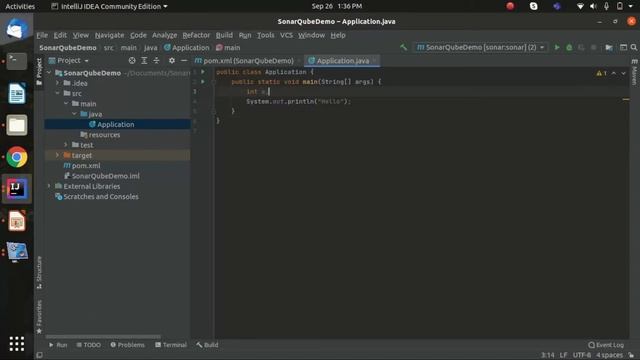Click the LF line separator status
Viewport: 640px width, 360px height.
(563, 355)
